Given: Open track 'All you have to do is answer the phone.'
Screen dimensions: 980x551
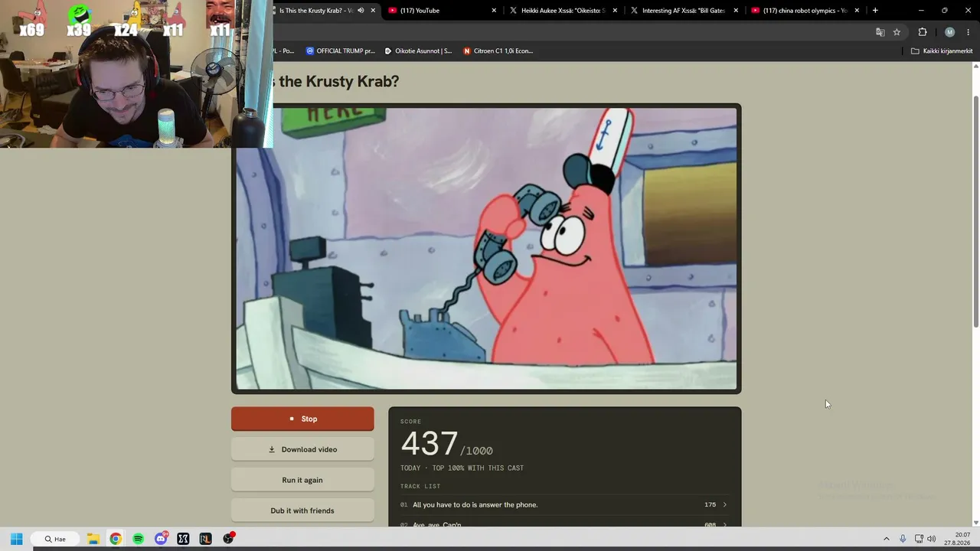Looking at the screenshot, I should (564, 505).
